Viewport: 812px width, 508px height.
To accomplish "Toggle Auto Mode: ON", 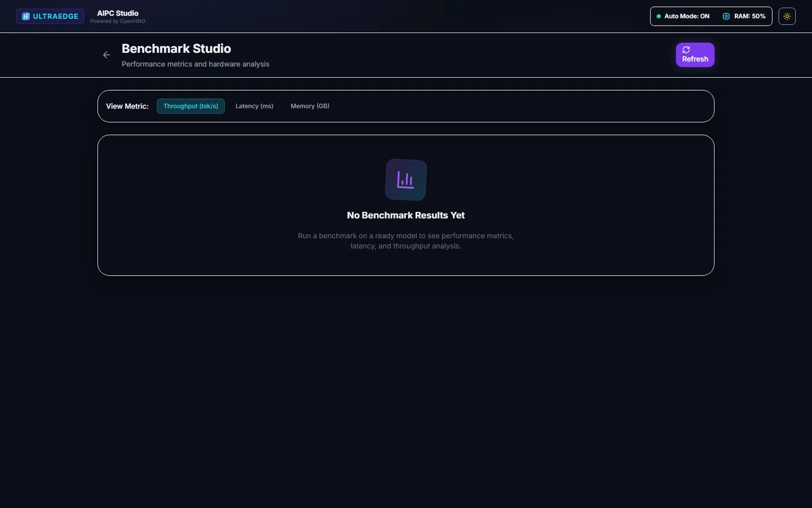I will click(683, 16).
